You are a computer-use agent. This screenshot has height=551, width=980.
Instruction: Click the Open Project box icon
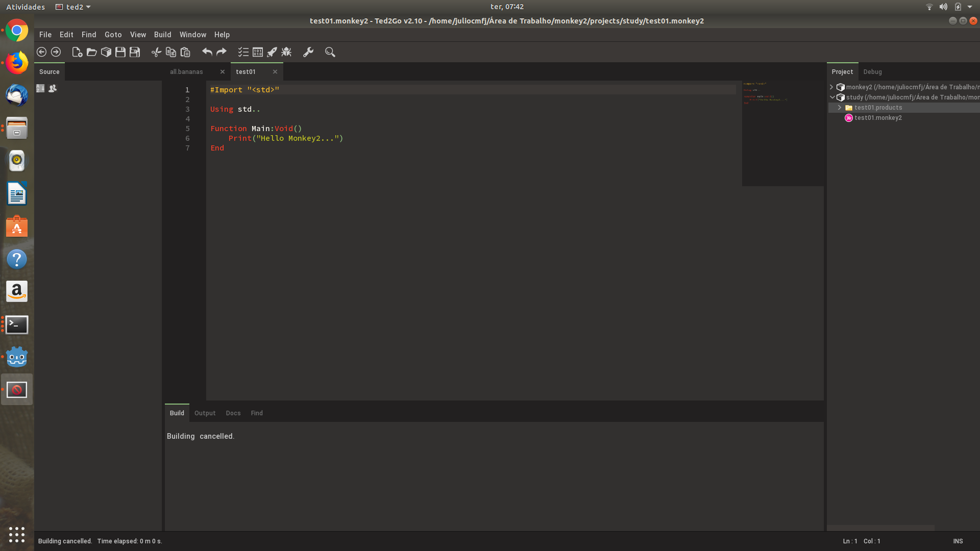coord(106,52)
